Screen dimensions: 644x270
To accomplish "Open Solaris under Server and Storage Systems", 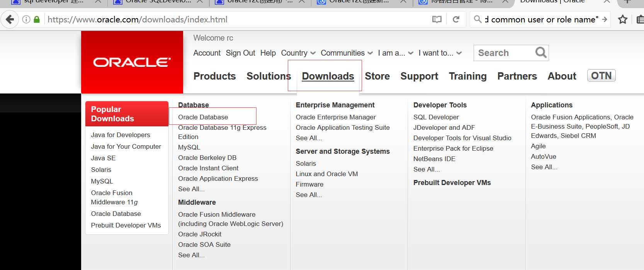I will tap(306, 163).
